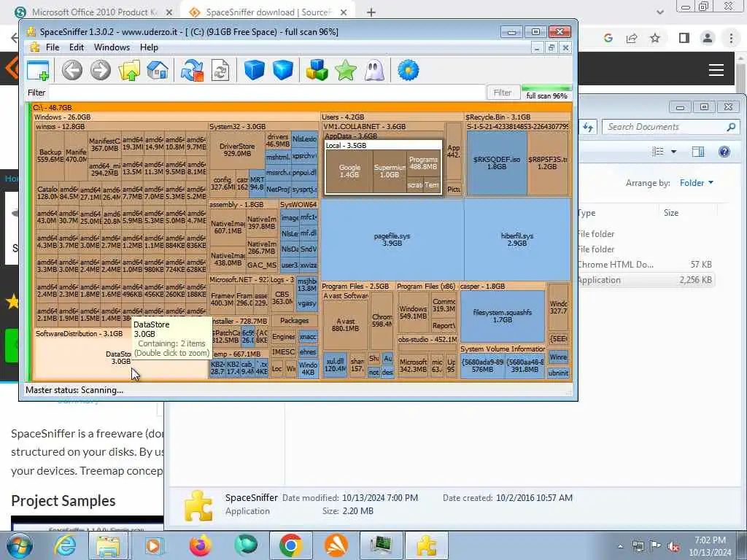Click the blue flower donate icon
This screenshot has width=747, height=560.
click(x=409, y=71)
